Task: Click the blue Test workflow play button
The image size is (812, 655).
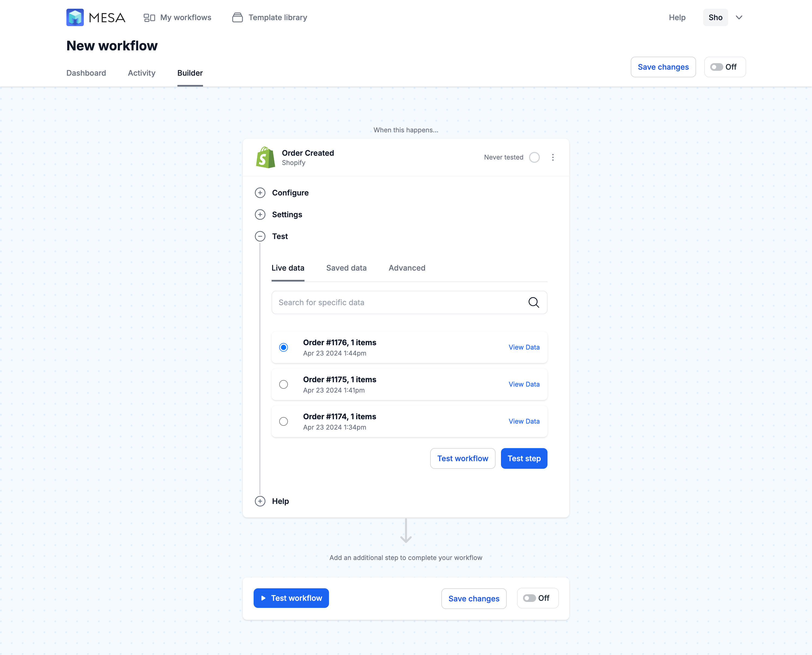Action: tap(291, 598)
